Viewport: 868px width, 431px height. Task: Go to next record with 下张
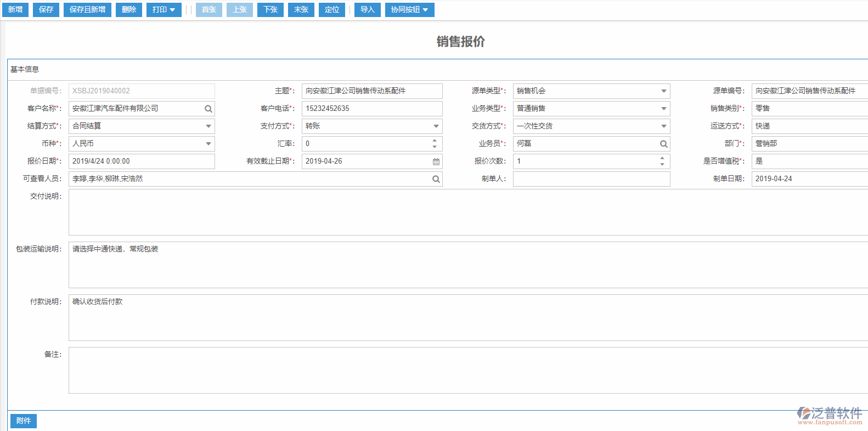coord(270,10)
